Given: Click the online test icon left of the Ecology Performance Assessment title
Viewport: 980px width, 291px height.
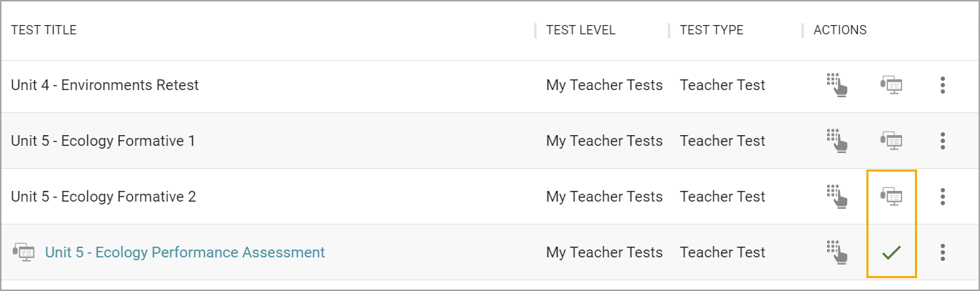Looking at the screenshot, I should [24, 252].
